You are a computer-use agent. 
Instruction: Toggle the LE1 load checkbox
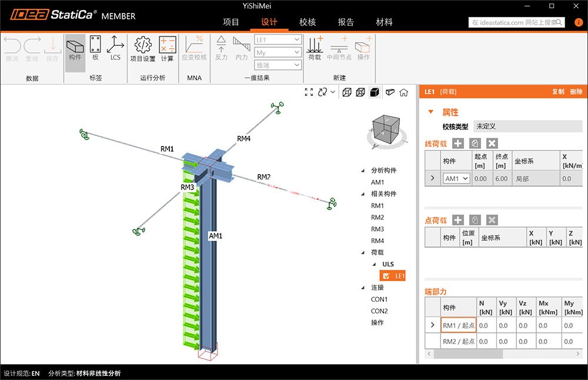[386, 276]
